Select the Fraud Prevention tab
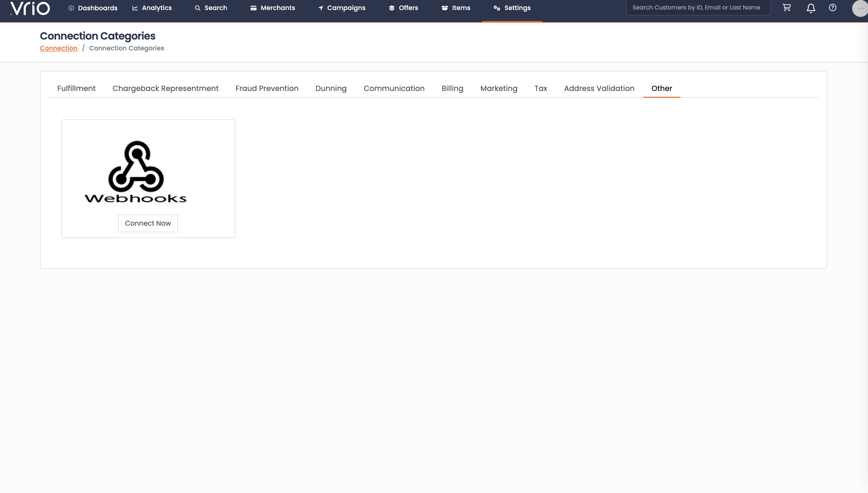Screen dimensions: 868x493 [267, 88]
